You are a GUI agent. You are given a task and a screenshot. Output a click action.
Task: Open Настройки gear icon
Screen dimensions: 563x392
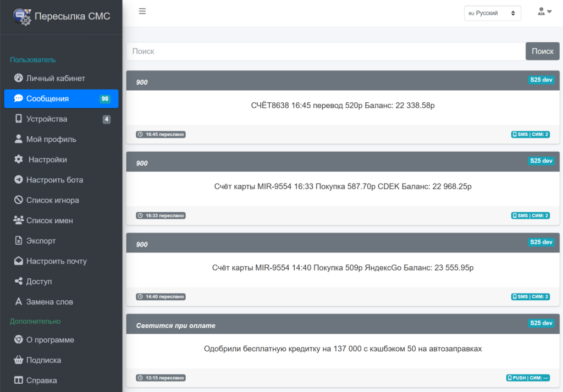[x=19, y=159]
